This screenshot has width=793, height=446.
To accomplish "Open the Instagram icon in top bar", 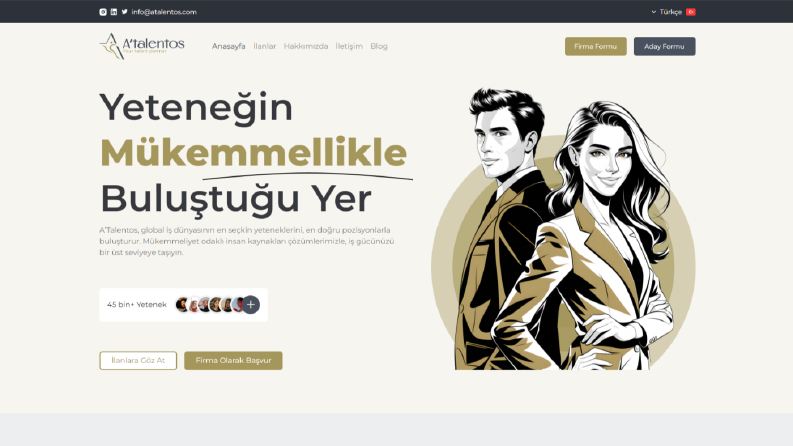I will pyautogui.click(x=103, y=12).
